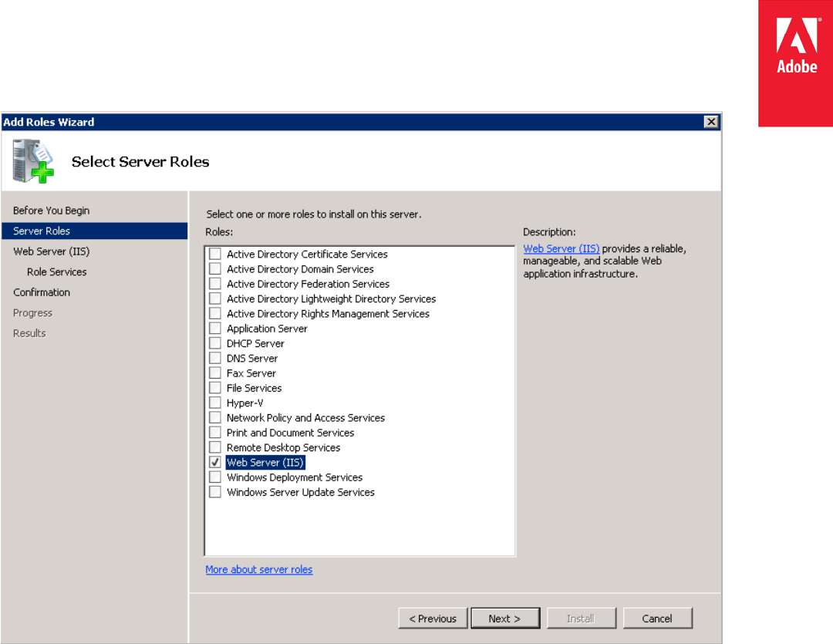833x644 pixels.
Task: Click the File Services role label
Action: coord(254,388)
